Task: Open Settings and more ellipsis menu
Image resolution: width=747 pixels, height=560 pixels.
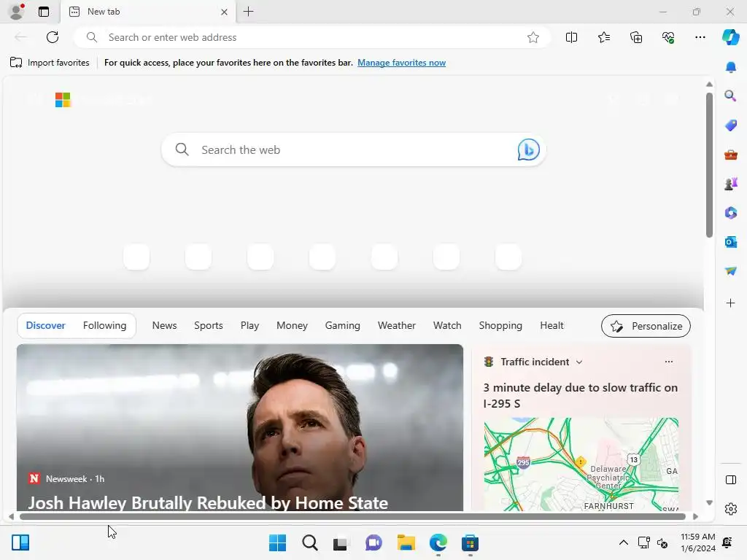Action: [700, 37]
